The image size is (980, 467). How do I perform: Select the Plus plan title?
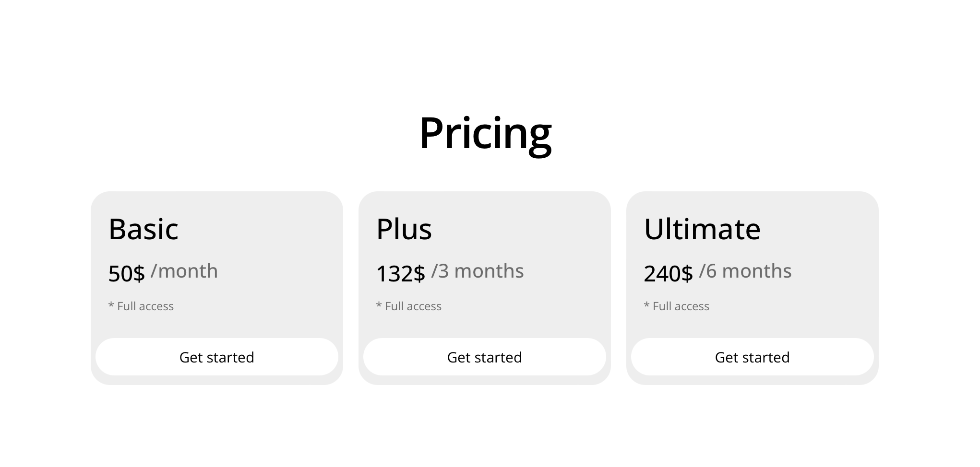point(404,229)
